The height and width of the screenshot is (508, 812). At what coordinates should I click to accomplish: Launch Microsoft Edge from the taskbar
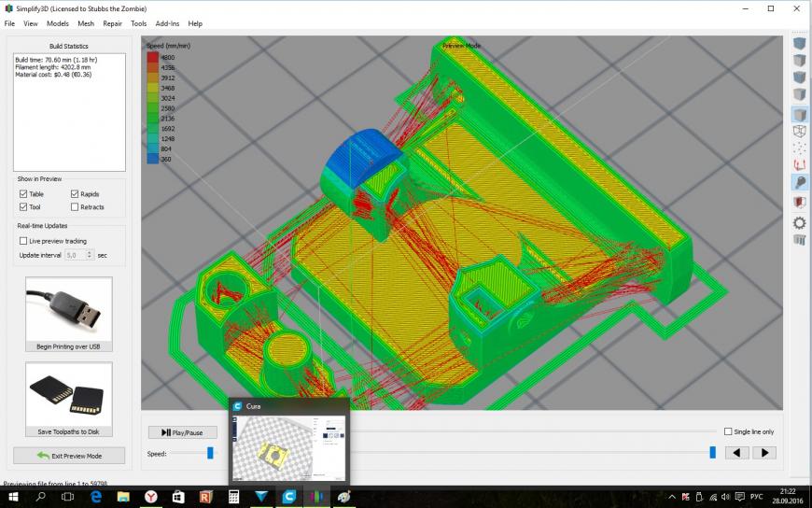coord(96,497)
